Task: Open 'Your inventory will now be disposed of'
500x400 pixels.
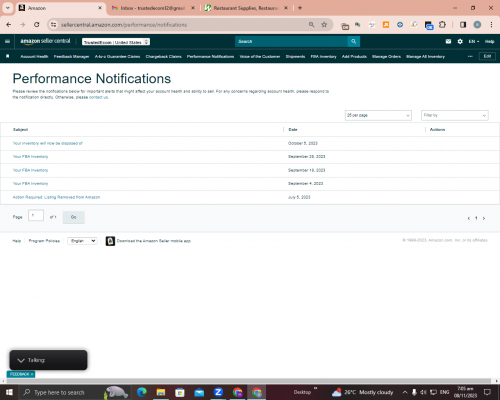Action: click(48, 143)
